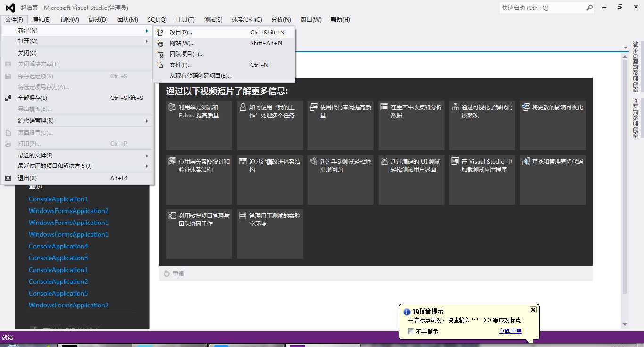
Task: Open the 窗口(W) menu
Action: coord(311,19)
